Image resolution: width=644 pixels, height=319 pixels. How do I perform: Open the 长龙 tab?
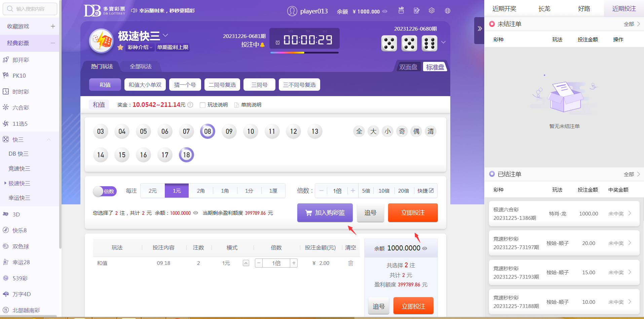(544, 9)
